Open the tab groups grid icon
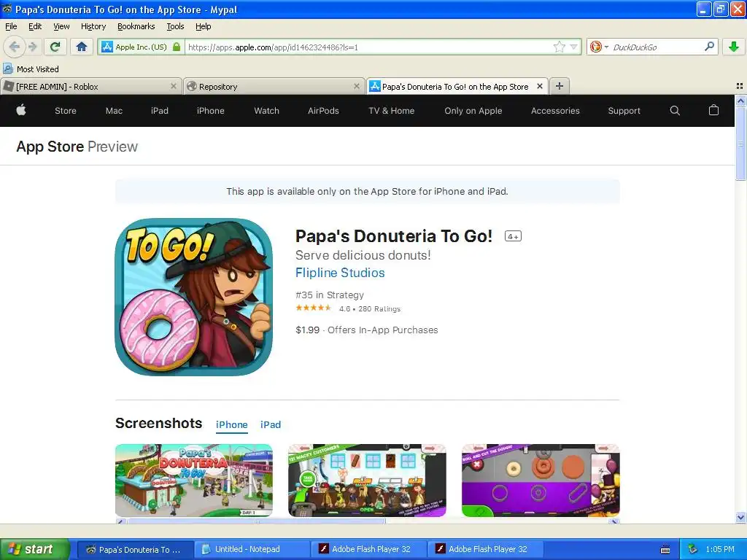747x560 pixels. coord(740,86)
